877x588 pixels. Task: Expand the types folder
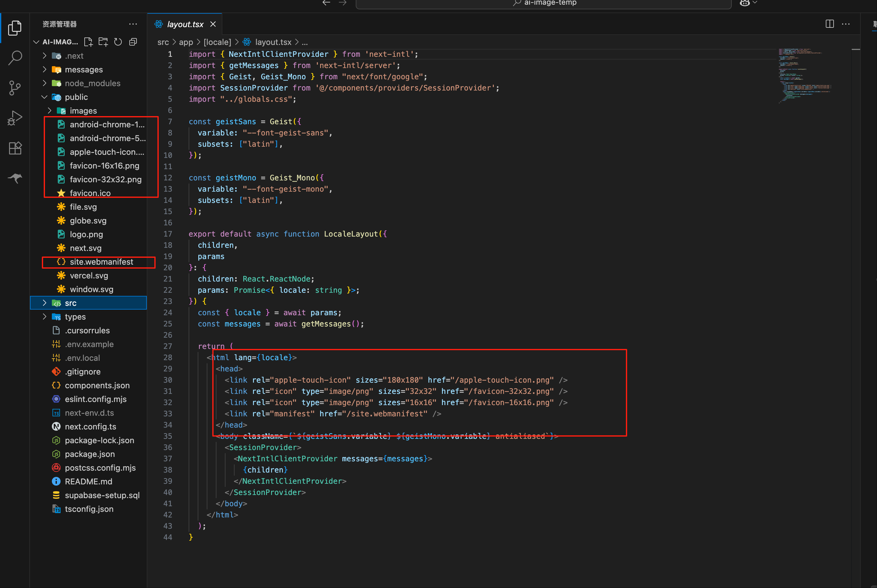pyautogui.click(x=88, y=317)
